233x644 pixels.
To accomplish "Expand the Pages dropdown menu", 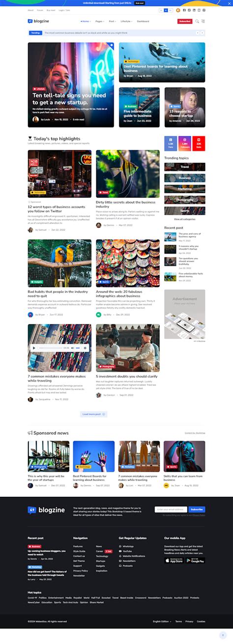I will click(100, 21).
